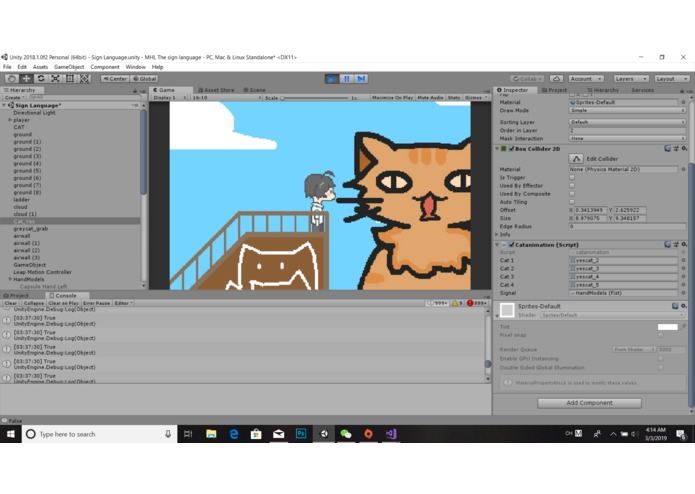
Task: Open the Account dropdown
Action: (x=586, y=79)
